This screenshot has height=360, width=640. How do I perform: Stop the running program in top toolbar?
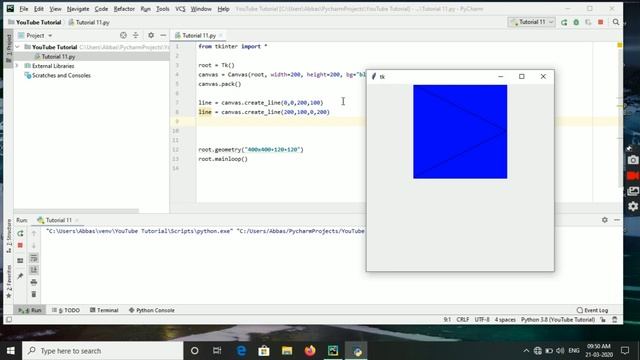coord(600,22)
